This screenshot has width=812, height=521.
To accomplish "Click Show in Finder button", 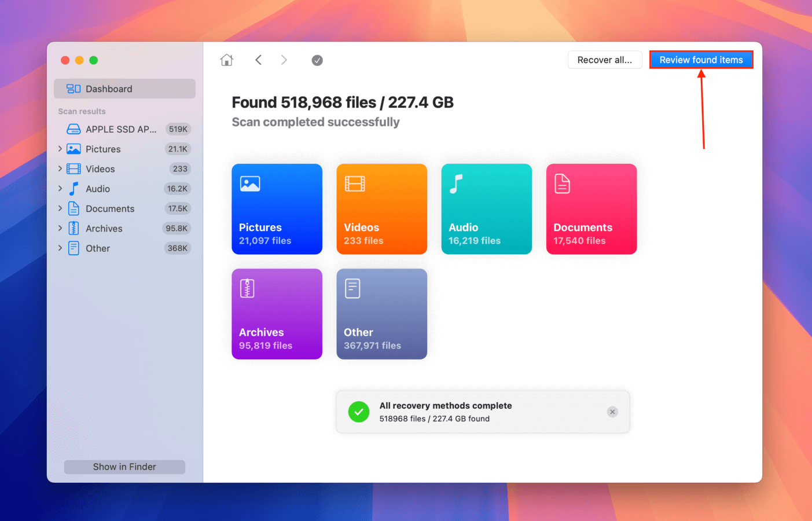I will click(124, 467).
